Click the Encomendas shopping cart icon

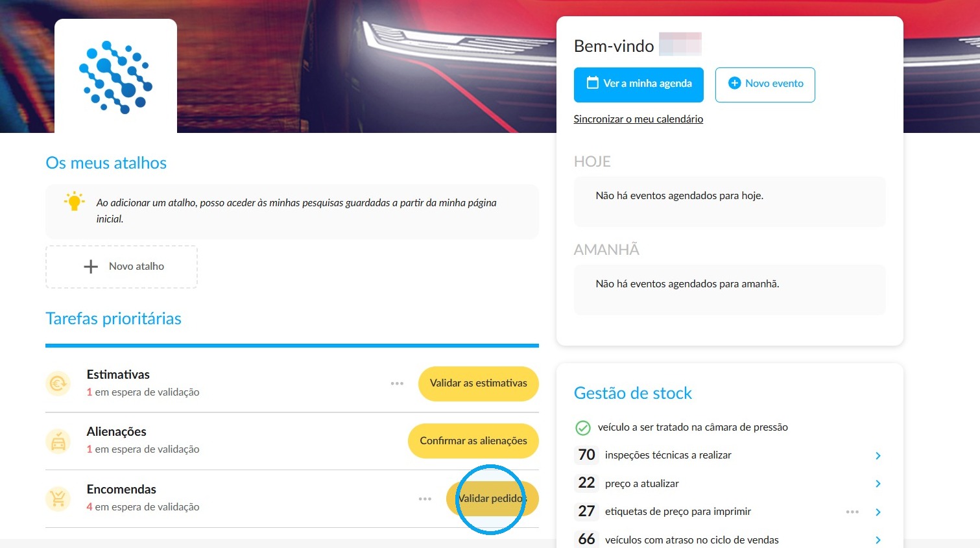(x=58, y=499)
